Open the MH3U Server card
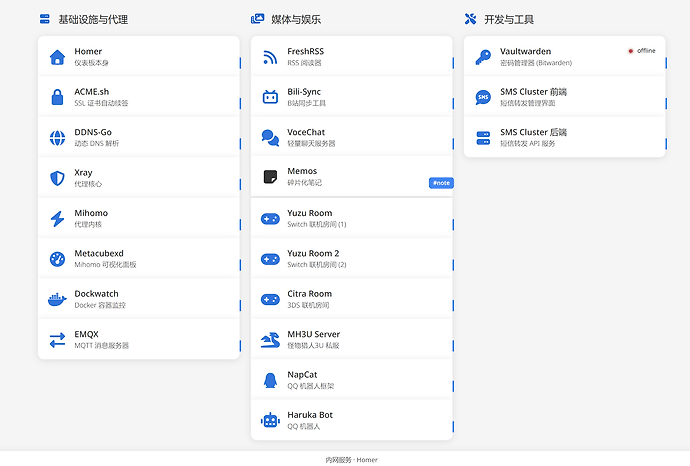This screenshot has width=690, height=466. coord(352,340)
